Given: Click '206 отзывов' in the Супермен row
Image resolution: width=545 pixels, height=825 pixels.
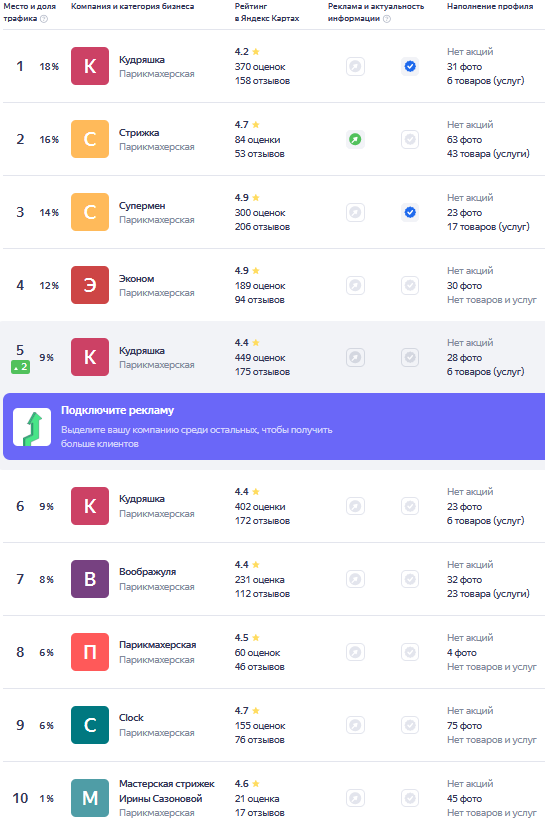Looking at the screenshot, I should pyautogui.click(x=262, y=227).
